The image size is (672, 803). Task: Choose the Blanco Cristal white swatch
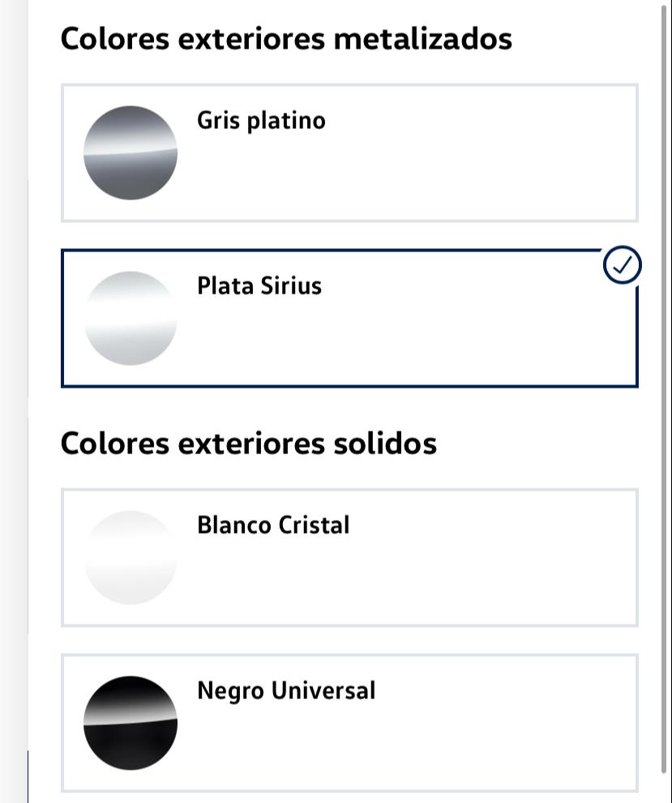pos(131,557)
